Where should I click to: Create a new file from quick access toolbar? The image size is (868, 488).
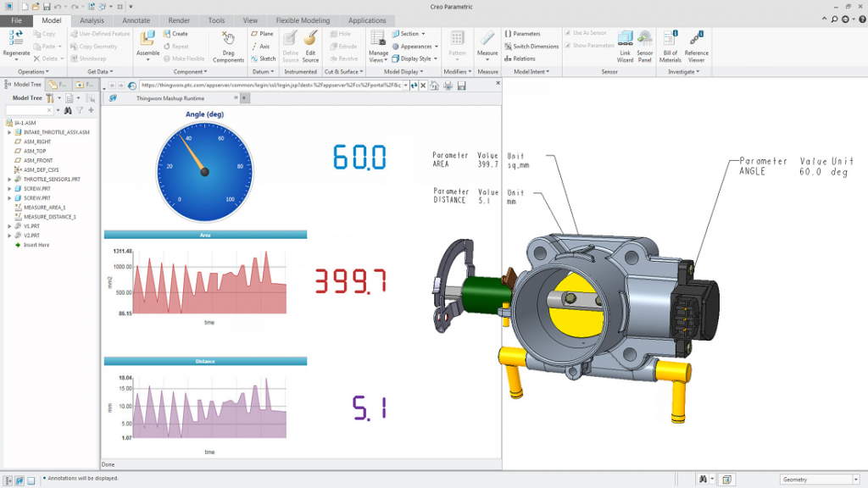pos(25,7)
